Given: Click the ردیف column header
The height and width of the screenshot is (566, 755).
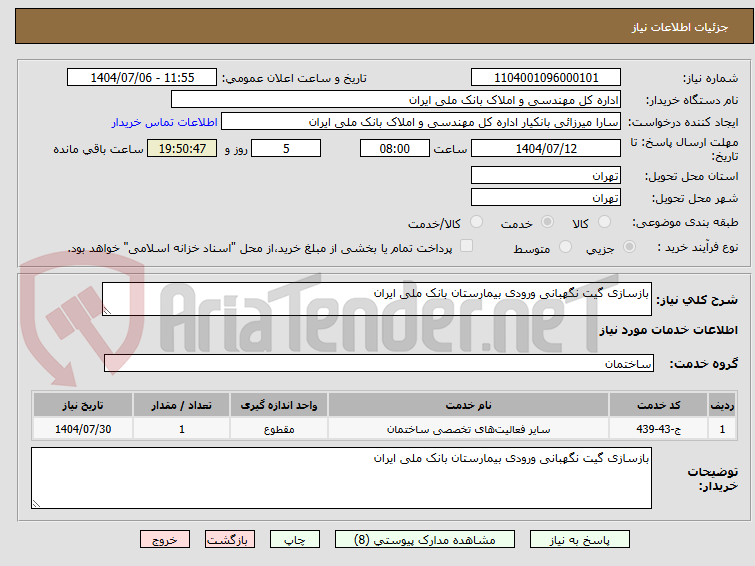Looking at the screenshot, I should coord(722,405).
